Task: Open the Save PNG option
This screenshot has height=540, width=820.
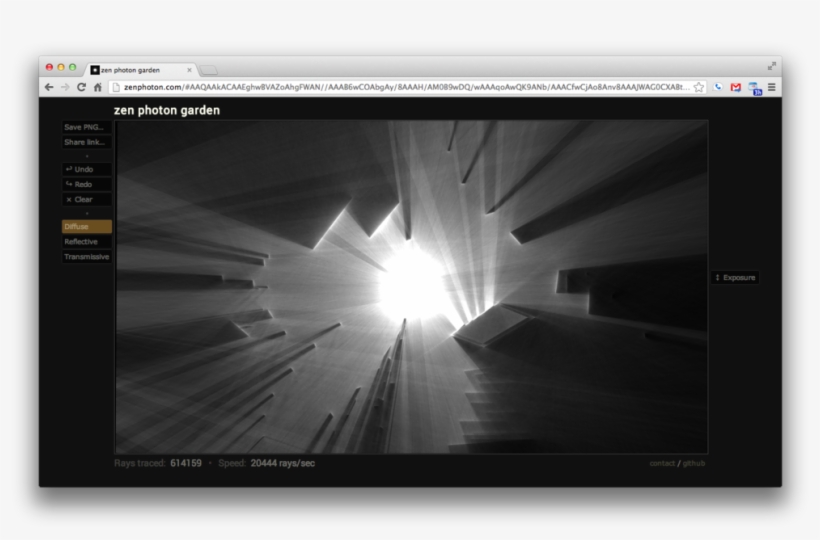Action: 87,127
